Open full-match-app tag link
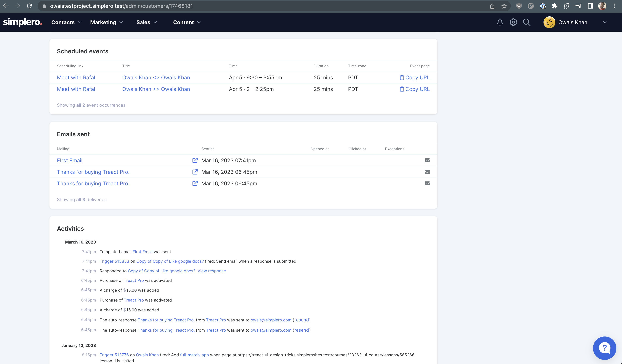622x364 pixels. point(194,355)
